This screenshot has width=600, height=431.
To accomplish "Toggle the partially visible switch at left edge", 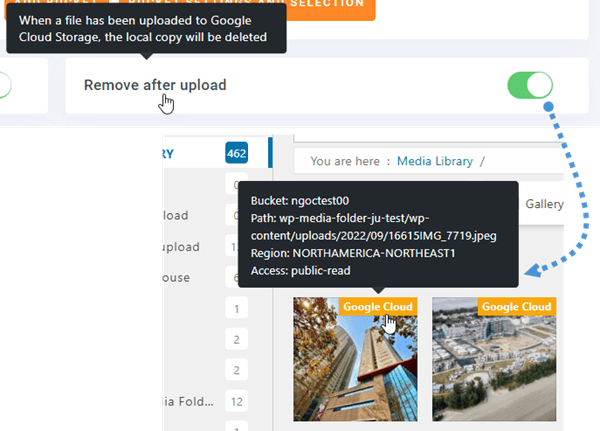I will 5,86.
